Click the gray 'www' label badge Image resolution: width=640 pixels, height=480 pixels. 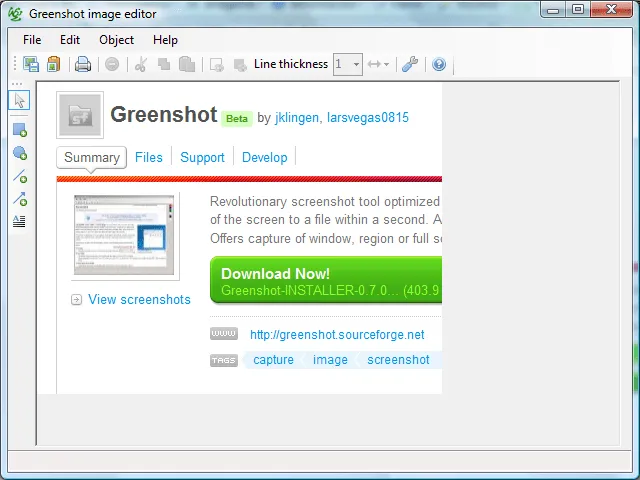(224, 333)
